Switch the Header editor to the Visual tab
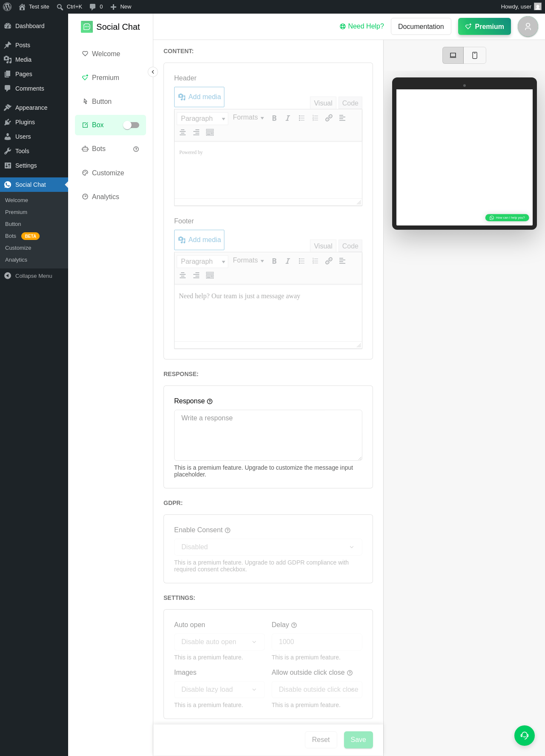The image size is (545, 756). coord(323,103)
